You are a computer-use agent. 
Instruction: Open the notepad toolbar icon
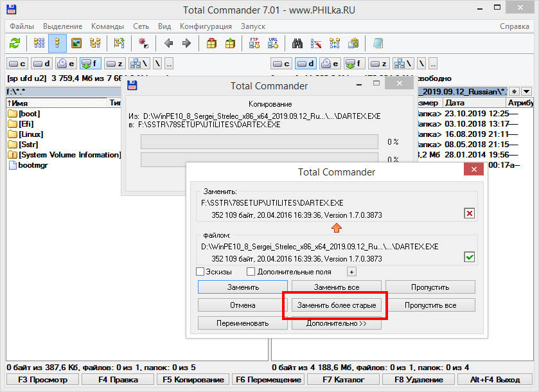click(x=378, y=43)
